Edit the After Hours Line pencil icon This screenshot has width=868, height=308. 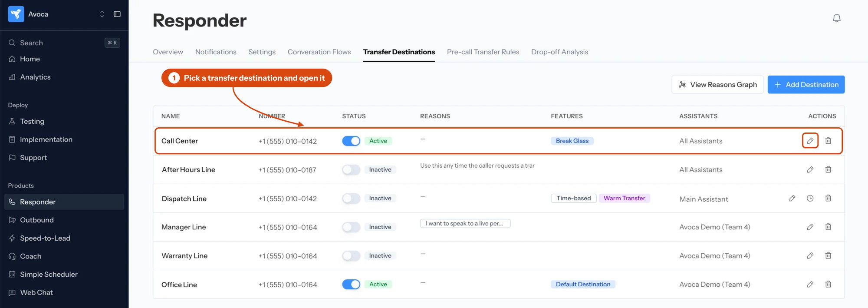[x=810, y=169]
